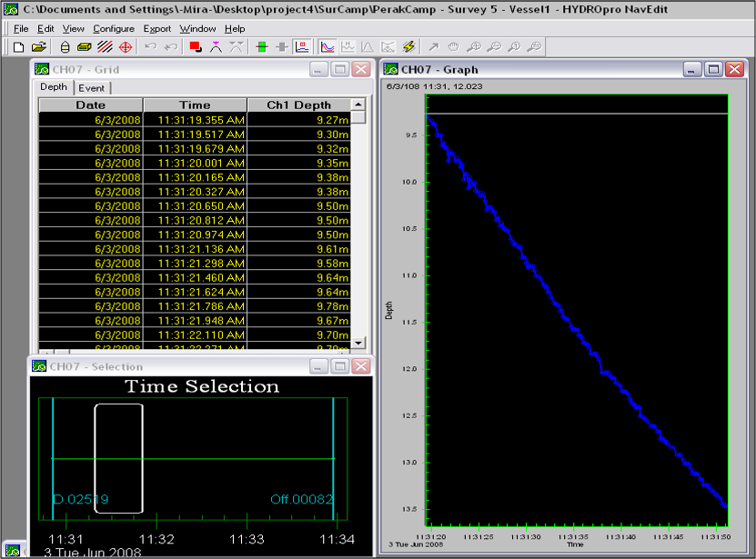The height and width of the screenshot is (559, 756).
Task: Open the Window menu
Action: tap(198, 28)
